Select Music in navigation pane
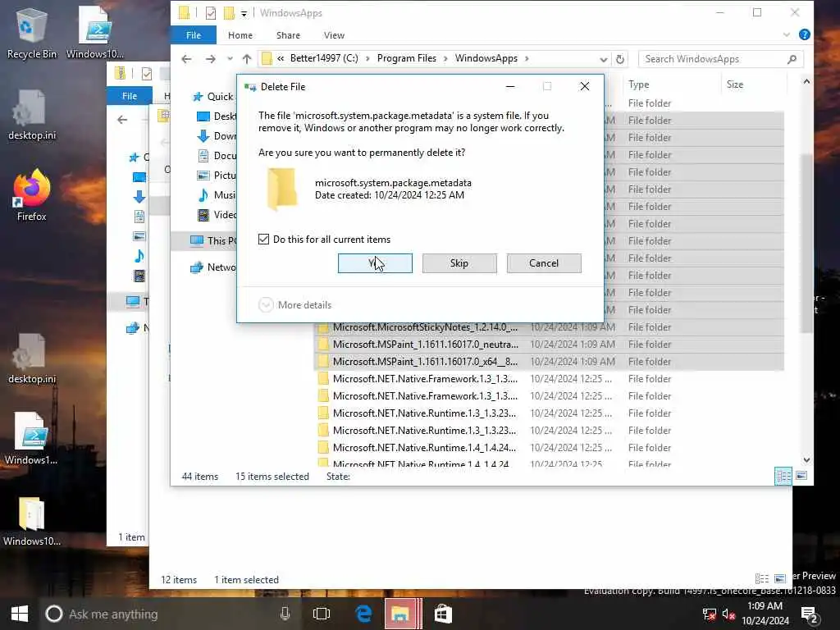Viewport: 840px width, 630px height. click(217, 195)
